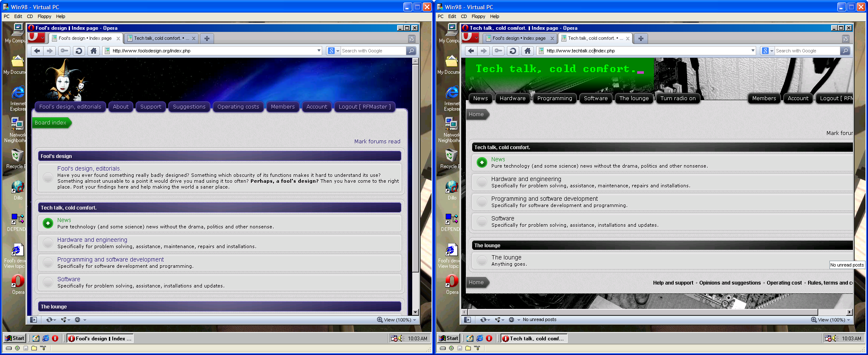The width and height of the screenshot is (868, 355).
Task: Open 'Operating costs' nav link on Fool's design
Action: pyautogui.click(x=238, y=107)
